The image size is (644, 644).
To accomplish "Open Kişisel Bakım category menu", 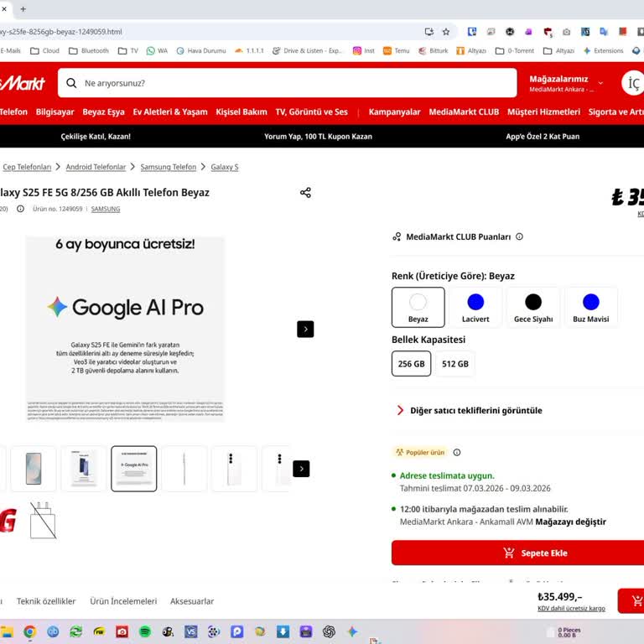I will (241, 112).
